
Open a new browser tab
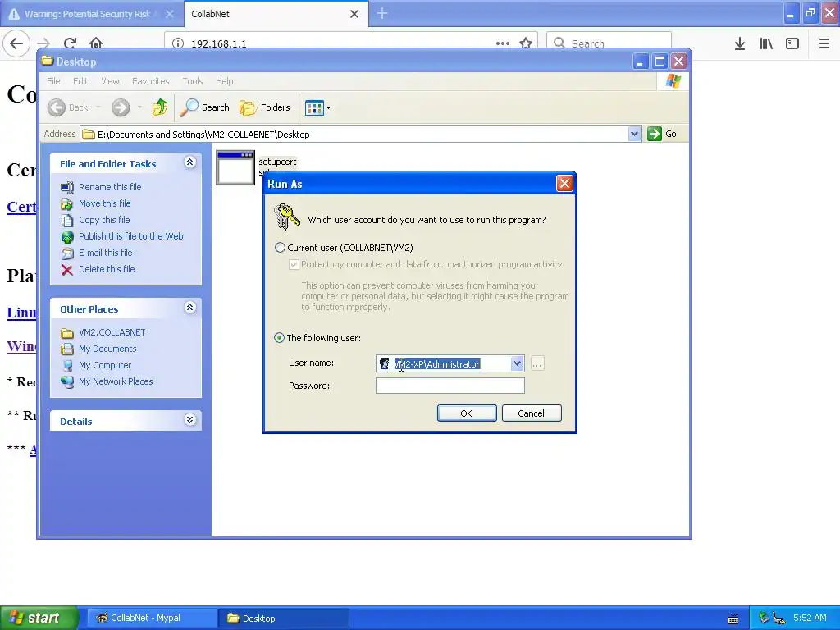click(x=382, y=13)
